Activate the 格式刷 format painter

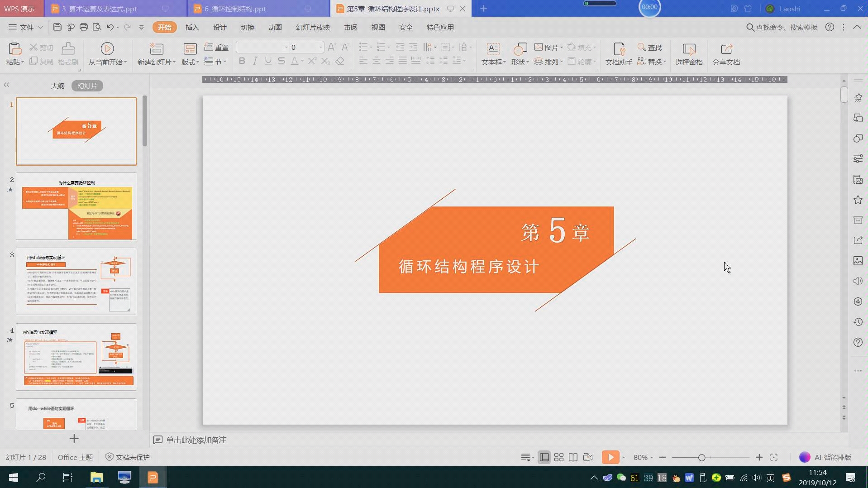(67, 53)
